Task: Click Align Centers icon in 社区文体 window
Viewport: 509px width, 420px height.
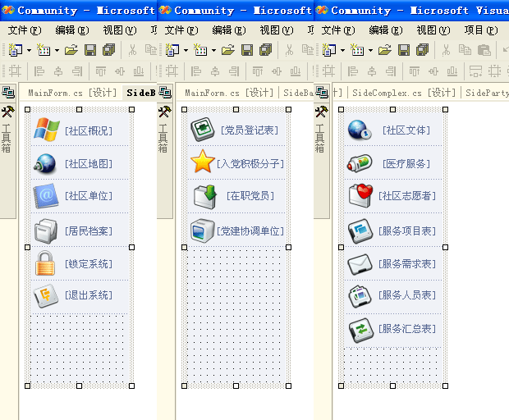Action: coord(372,71)
